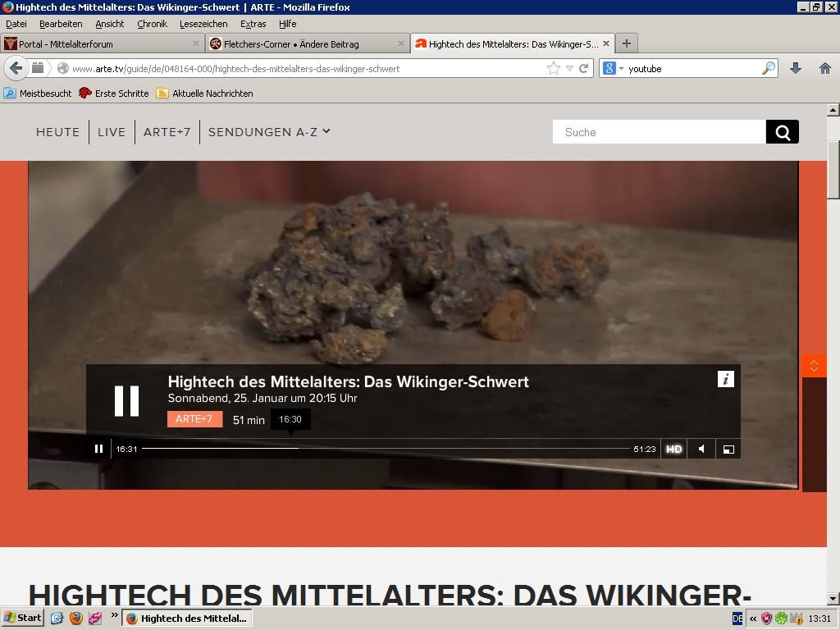Toggle the HD quality button
This screenshot has width=840, height=630.
point(674,449)
